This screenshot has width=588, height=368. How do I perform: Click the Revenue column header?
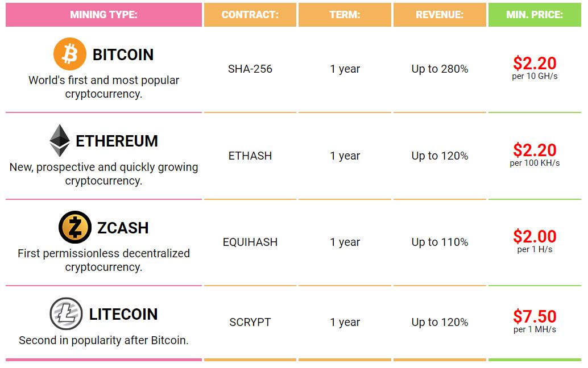pyautogui.click(x=440, y=15)
